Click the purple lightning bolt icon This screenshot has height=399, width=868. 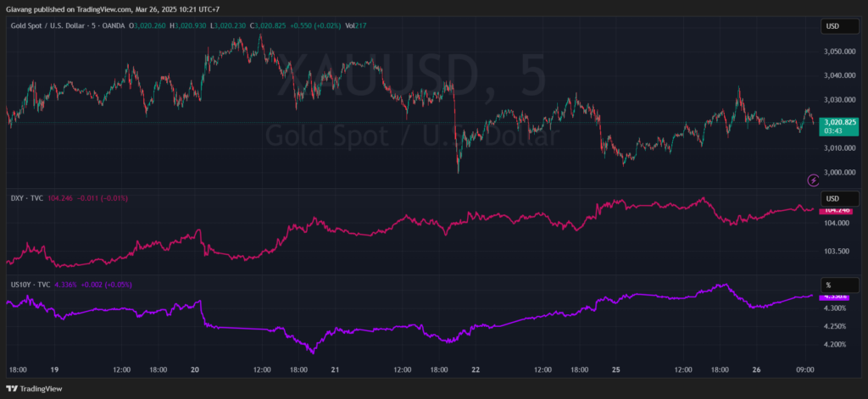pos(814,180)
